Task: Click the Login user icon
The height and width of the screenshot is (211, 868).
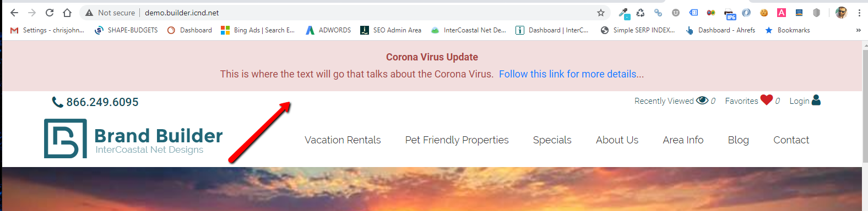Action: (x=816, y=100)
